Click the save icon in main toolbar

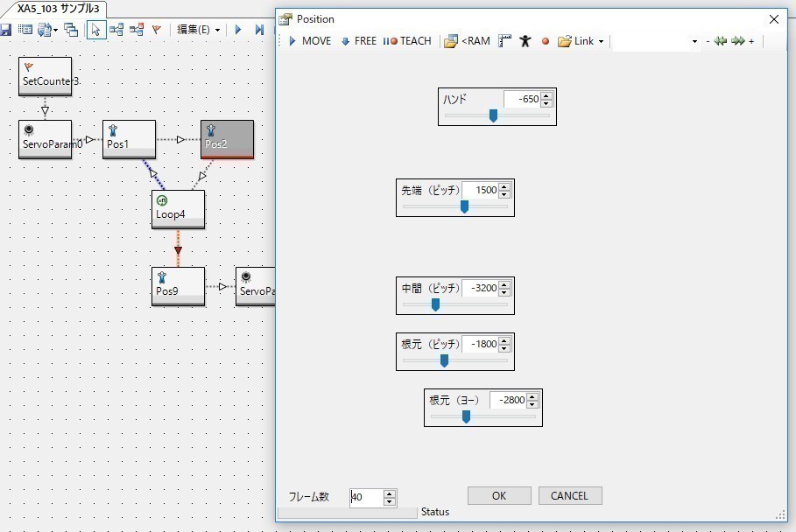(5, 30)
